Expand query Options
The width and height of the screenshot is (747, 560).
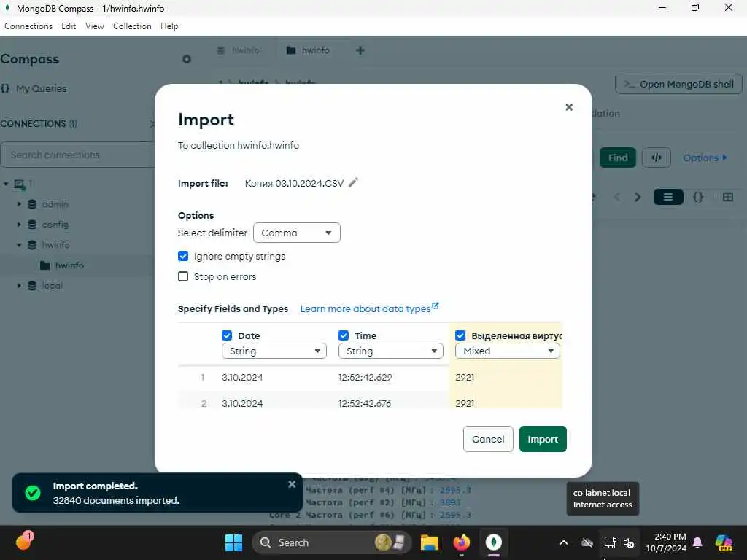(x=705, y=157)
